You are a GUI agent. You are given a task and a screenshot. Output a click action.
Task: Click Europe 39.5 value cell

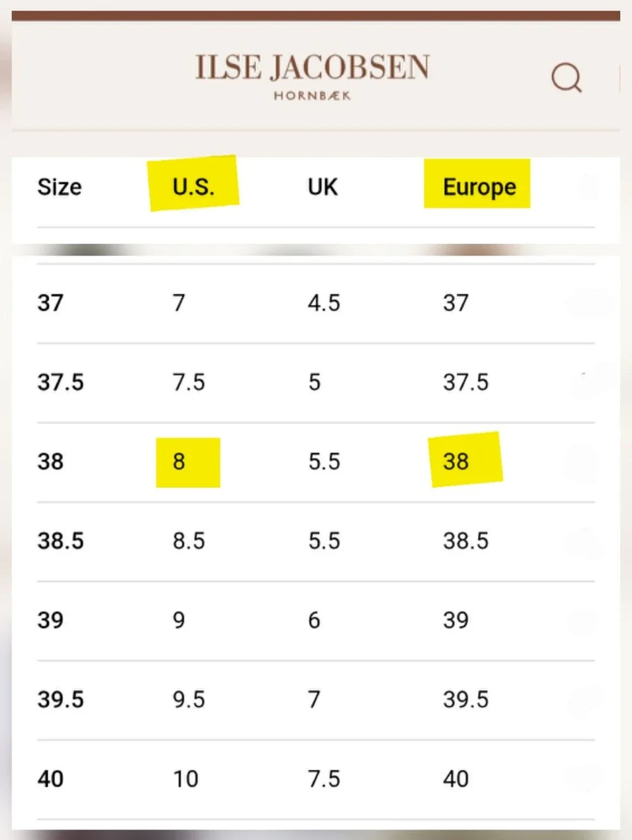[x=466, y=700]
